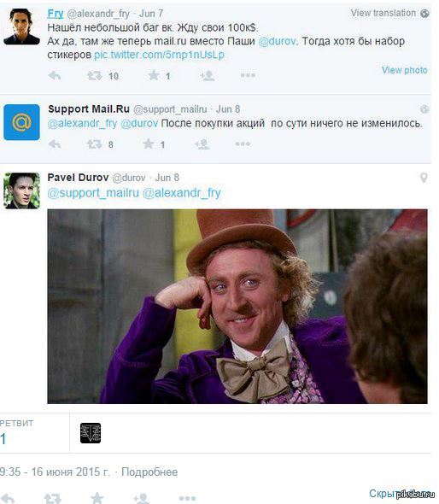Favorite Durov's tweet with bottom star
Screen dimensions: 439x504
tap(97, 498)
